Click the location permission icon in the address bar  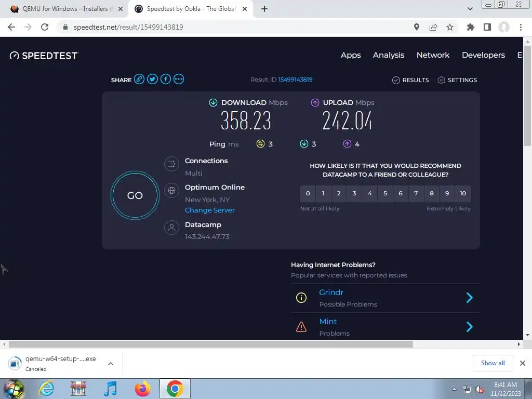tap(417, 27)
